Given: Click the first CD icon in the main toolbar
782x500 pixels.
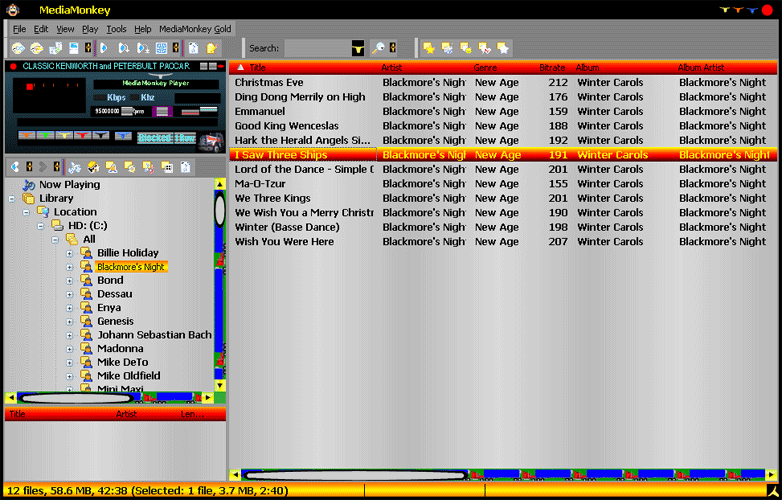Looking at the screenshot, I should (18, 48).
